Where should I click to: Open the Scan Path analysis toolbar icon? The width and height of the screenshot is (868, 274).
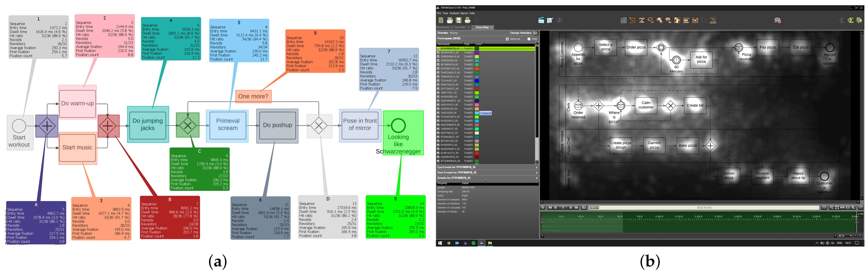[x=642, y=20]
